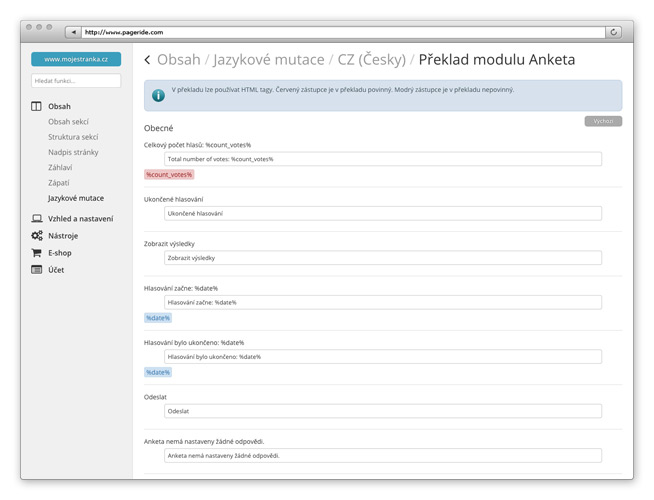654x500 pixels.
Task: Click the laptop icon for Vzhled a nastavení
Action: click(x=37, y=218)
